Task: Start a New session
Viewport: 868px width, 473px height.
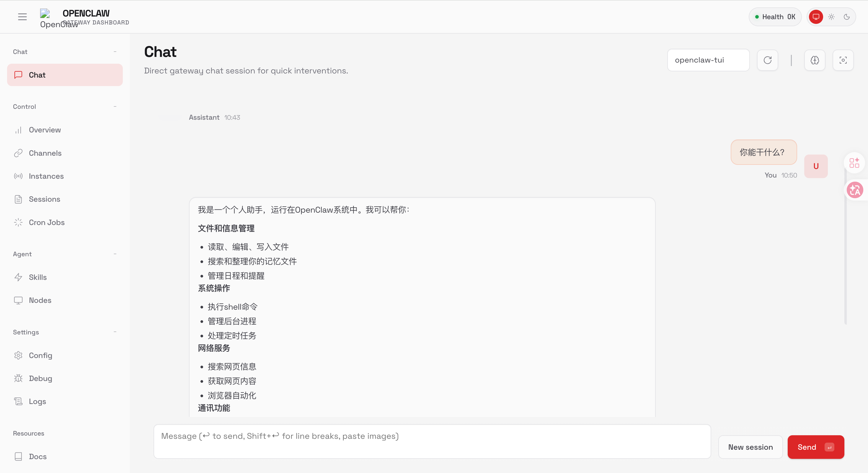Action: tap(750, 447)
